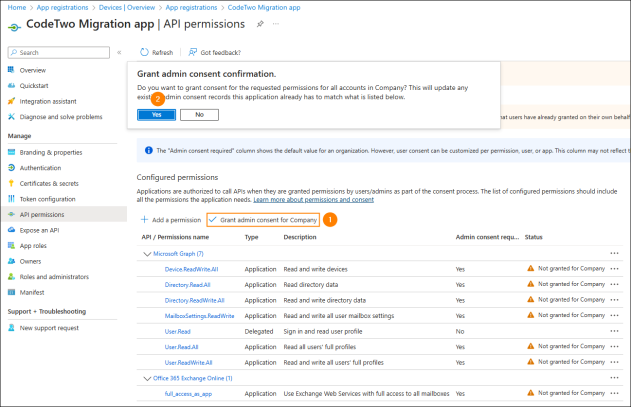The image size is (631, 407).
Task: Open ellipsis menu for Office 365 Exchange Online group
Action: point(614,378)
